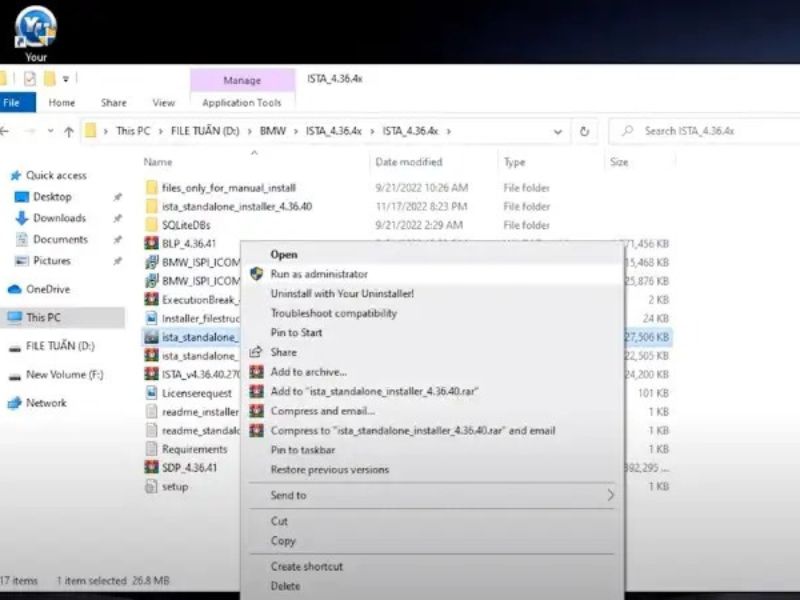Click the Your Uninstaller desktop shortcut icon

coord(36,27)
